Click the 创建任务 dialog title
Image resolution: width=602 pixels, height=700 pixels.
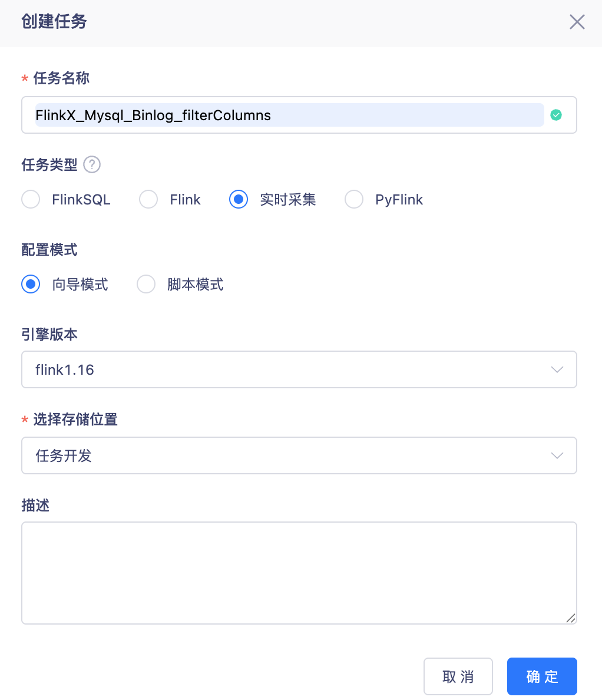[54, 21]
